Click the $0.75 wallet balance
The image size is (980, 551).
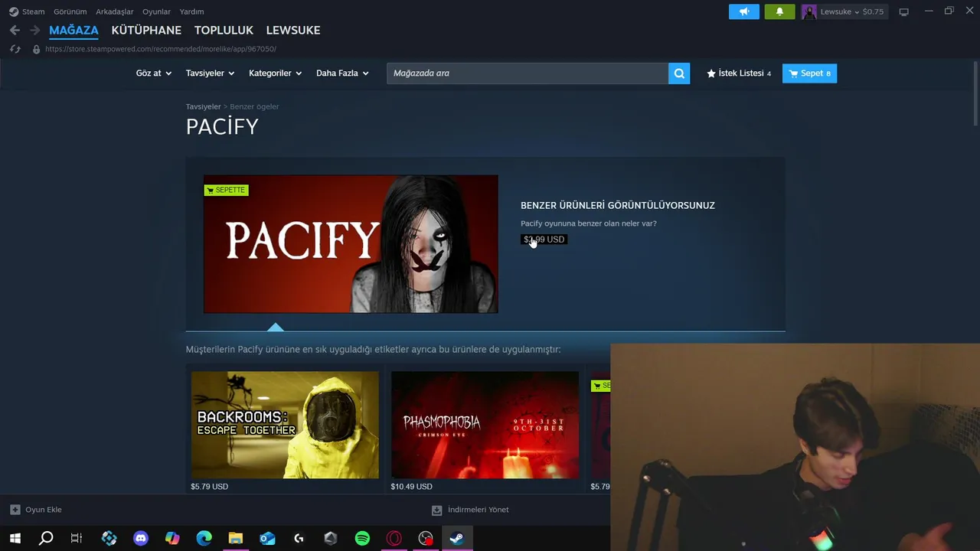pyautogui.click(x=873, y=11)
